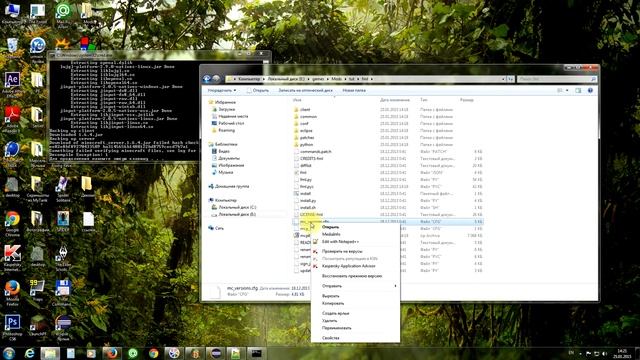Open the Elder Scrolls Skyrim desktop shortcut
The height and width of the screenshot is (360, 640).
tap(63, 258)
